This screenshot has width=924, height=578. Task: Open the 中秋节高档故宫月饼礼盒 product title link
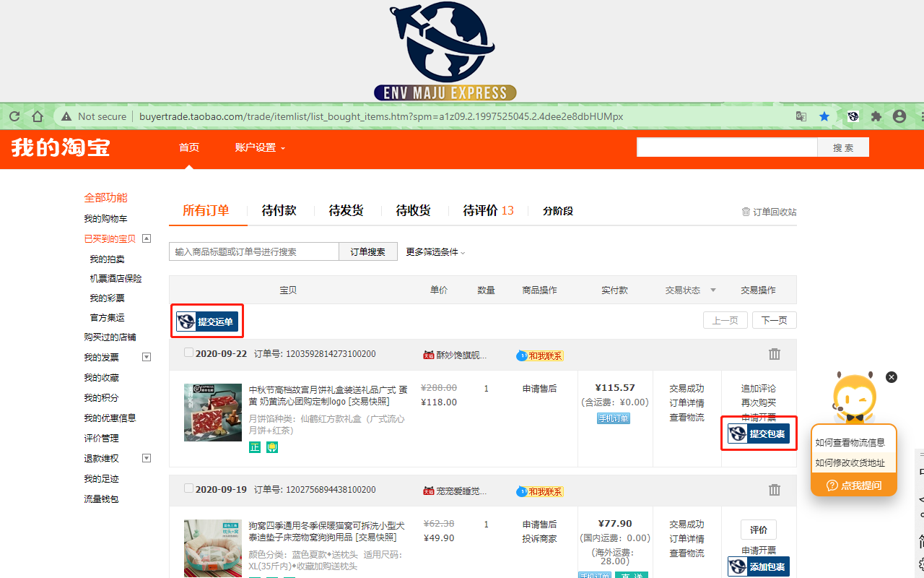[327, 396]
